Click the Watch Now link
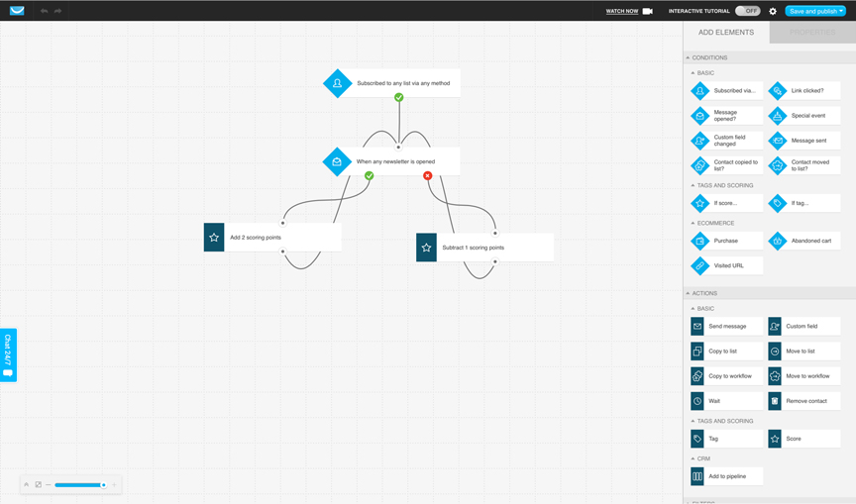Viewport: 856px width, 504px height. 622,11
